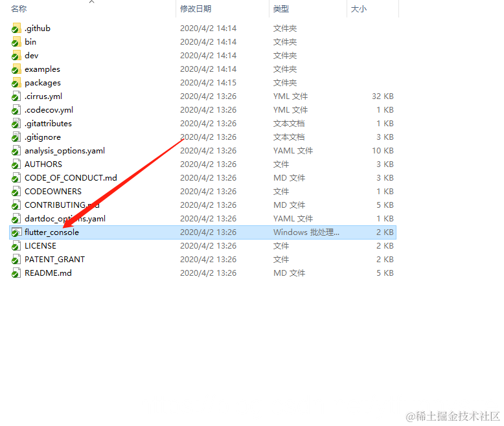Viewport: 504px width, 426px height.
Task: Sort by 名称 column header
Action: coord(19,8)
